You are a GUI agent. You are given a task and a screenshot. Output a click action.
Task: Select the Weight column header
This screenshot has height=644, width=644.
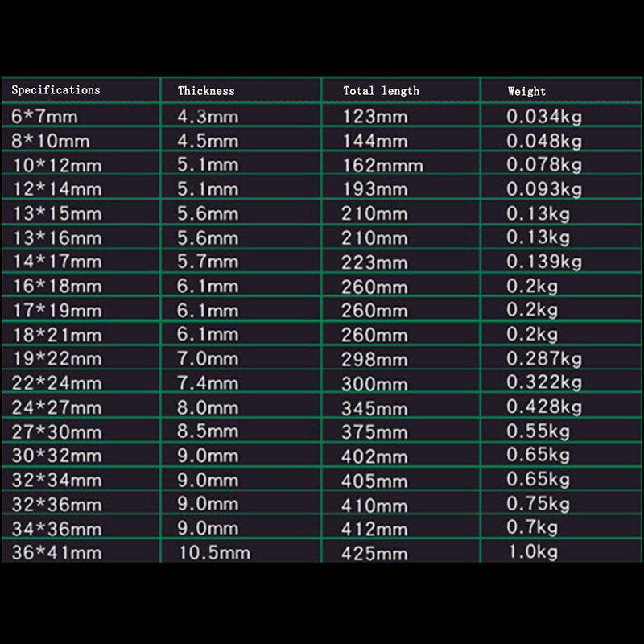526,92
